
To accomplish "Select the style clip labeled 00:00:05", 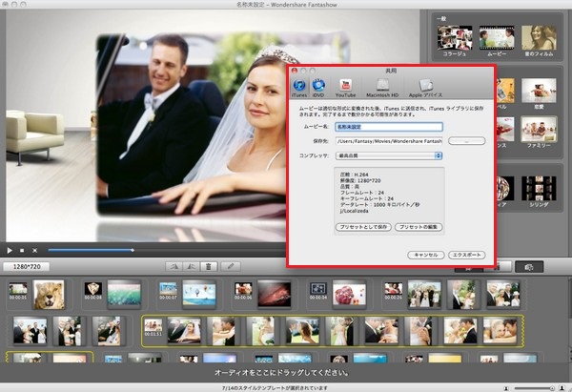I will point(18,291).
